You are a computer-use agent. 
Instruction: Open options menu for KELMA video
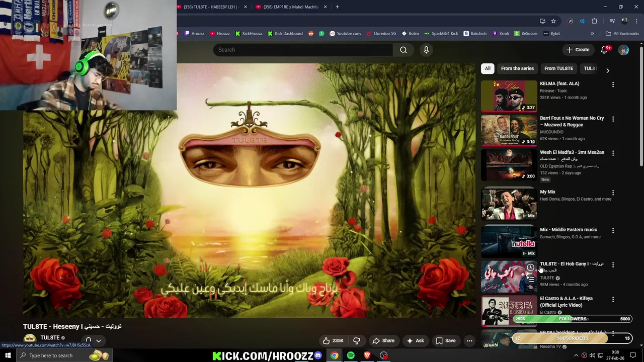pos(613,84)
